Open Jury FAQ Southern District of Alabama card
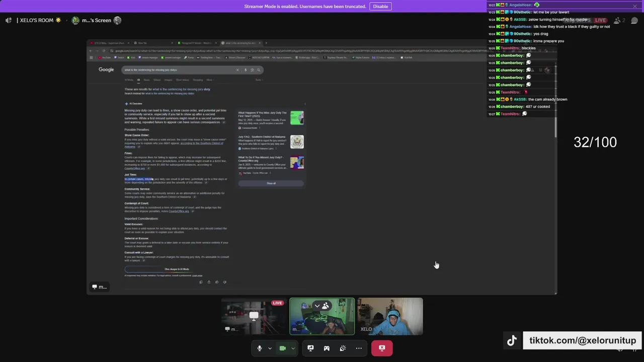644x362 pixels. coord(271,142)
